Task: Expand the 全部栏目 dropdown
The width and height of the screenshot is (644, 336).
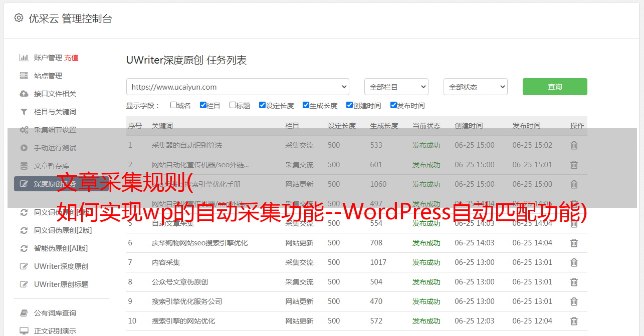Action: tap(396, 87)
